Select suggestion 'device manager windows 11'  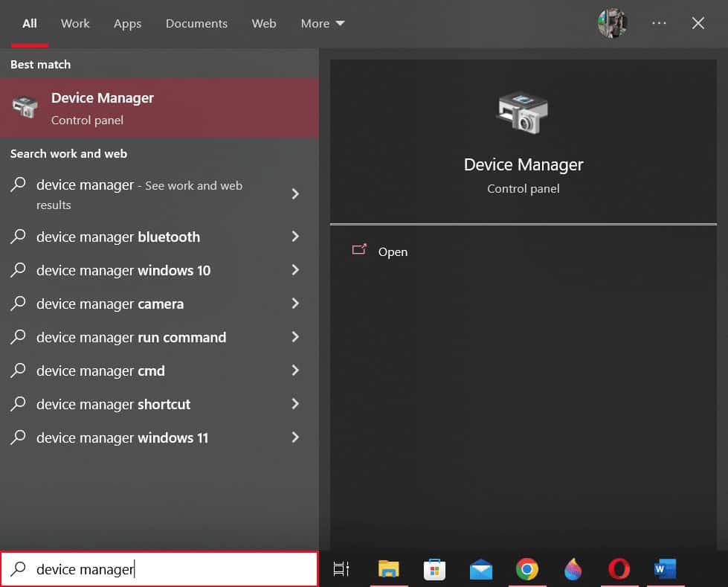click(159, 437)
